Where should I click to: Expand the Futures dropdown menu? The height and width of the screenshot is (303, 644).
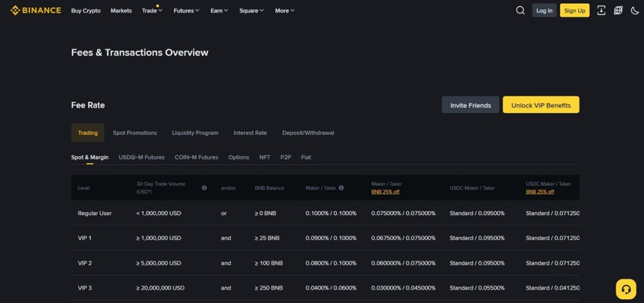coord(186,11)
